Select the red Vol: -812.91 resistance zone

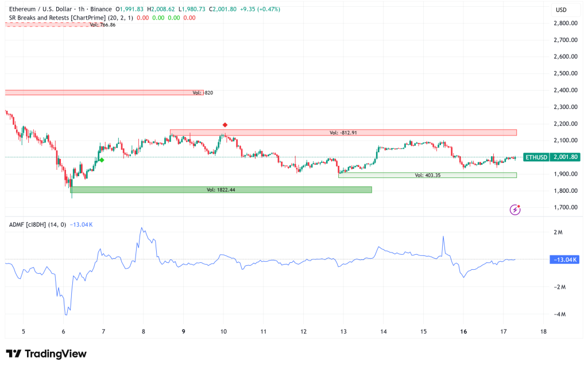pos(345,133)
